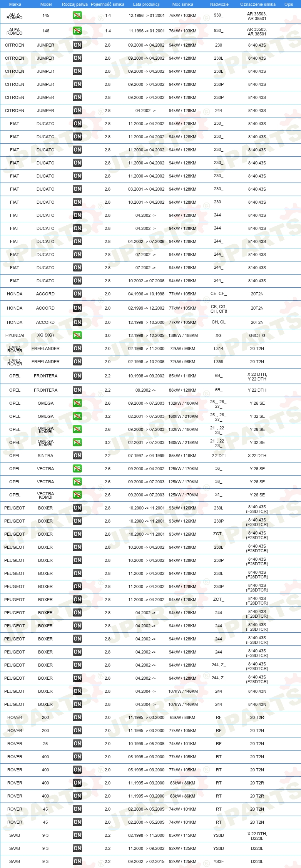The height and width of the screenshot is (868, 301).
Task: Click the HYUNDAI brand cell
Action: (x=15, y=335)
